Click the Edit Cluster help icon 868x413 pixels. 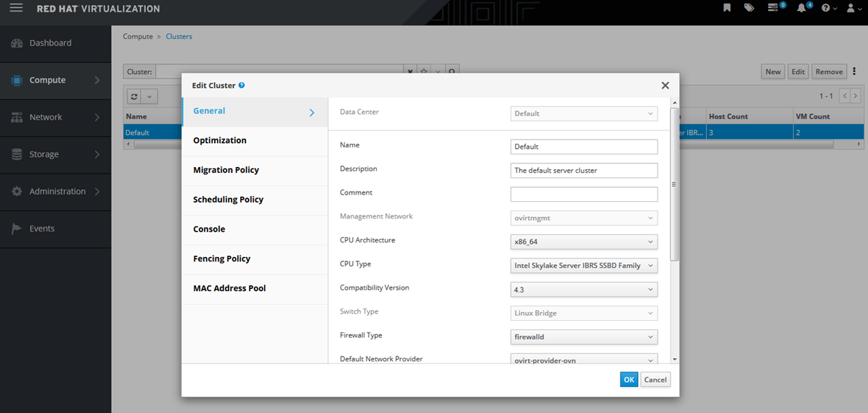tap(242, 85)
